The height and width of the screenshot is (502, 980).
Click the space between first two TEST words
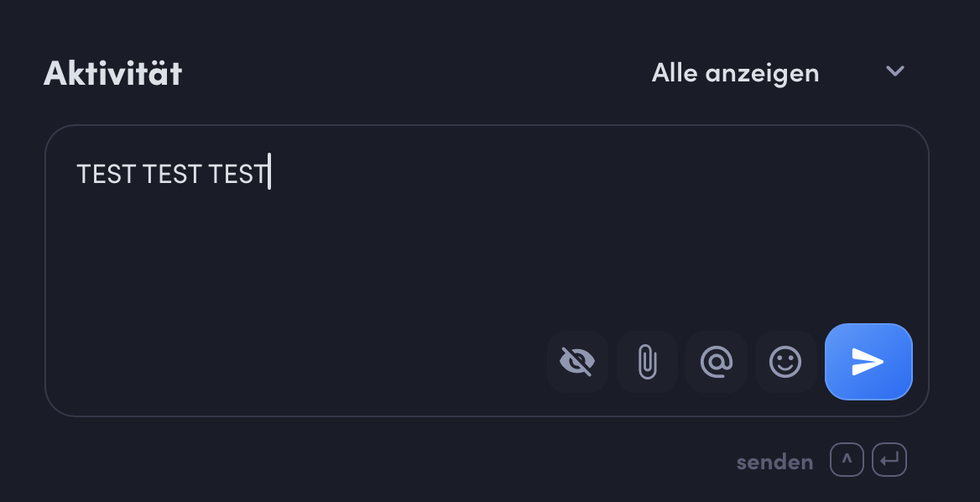138,174
